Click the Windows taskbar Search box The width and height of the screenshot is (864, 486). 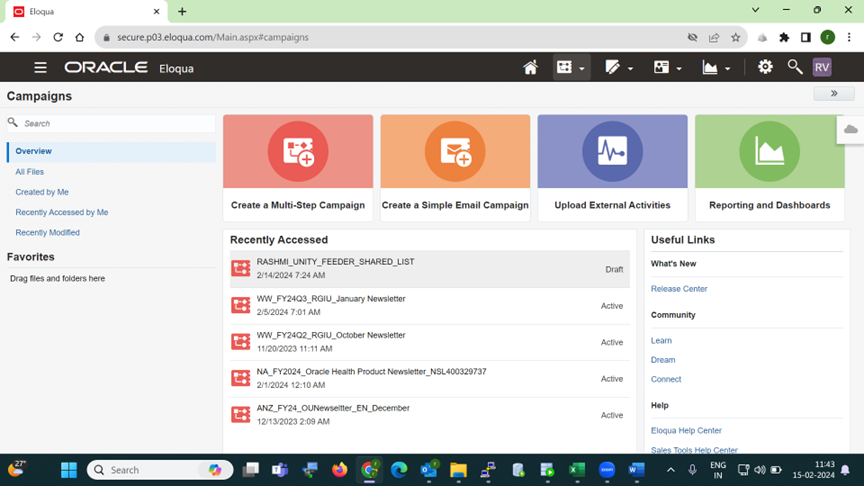[160, 470]
